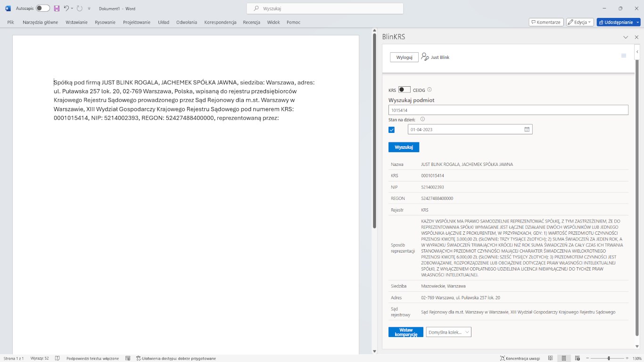Screen dimensions: 644x362
Task: Open the Edycja mode dropdown
Action: 580,22
